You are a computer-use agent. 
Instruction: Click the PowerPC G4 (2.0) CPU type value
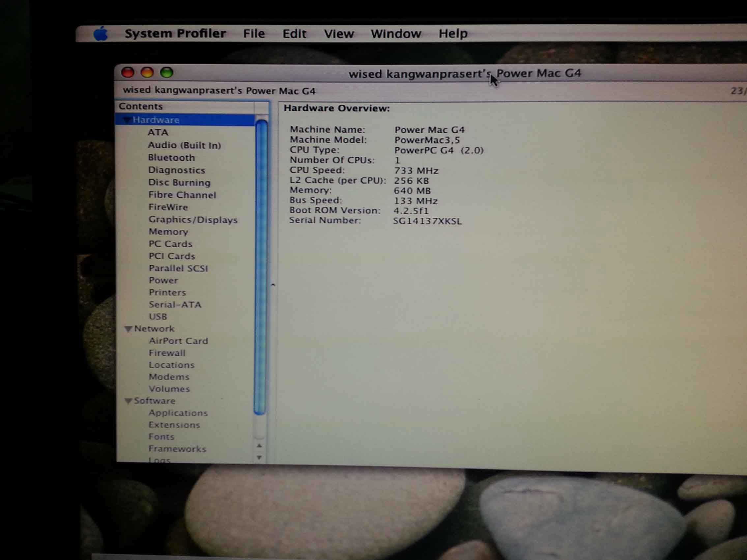439,150
